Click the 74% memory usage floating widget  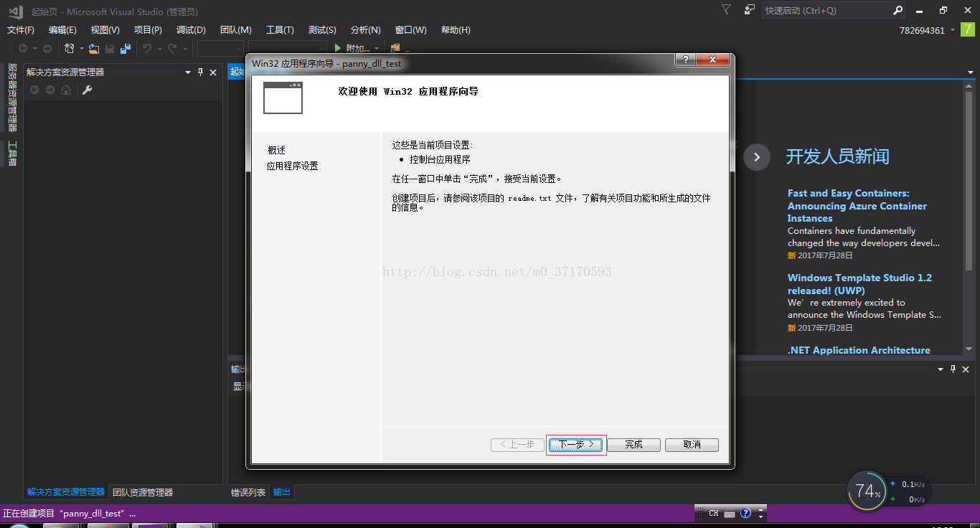pyautogui.click(x=867, y=491)
